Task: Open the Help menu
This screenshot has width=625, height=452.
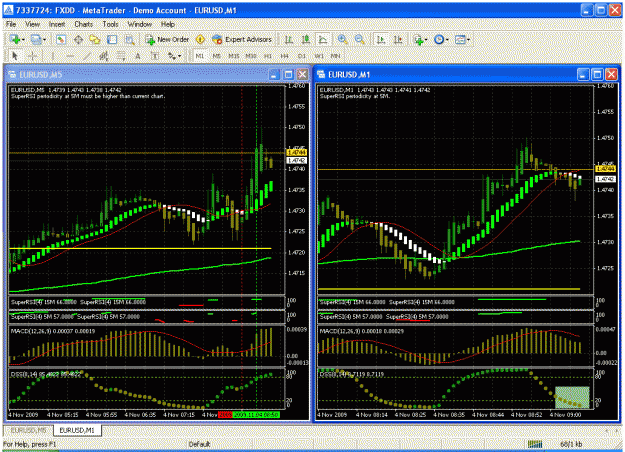Action: tap(168, 24)
